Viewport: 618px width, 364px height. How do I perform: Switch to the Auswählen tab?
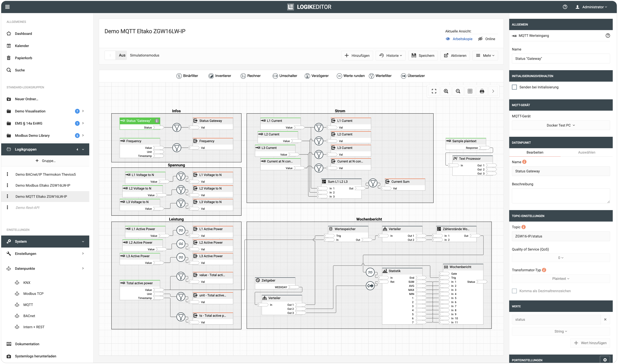click(586, 152)
